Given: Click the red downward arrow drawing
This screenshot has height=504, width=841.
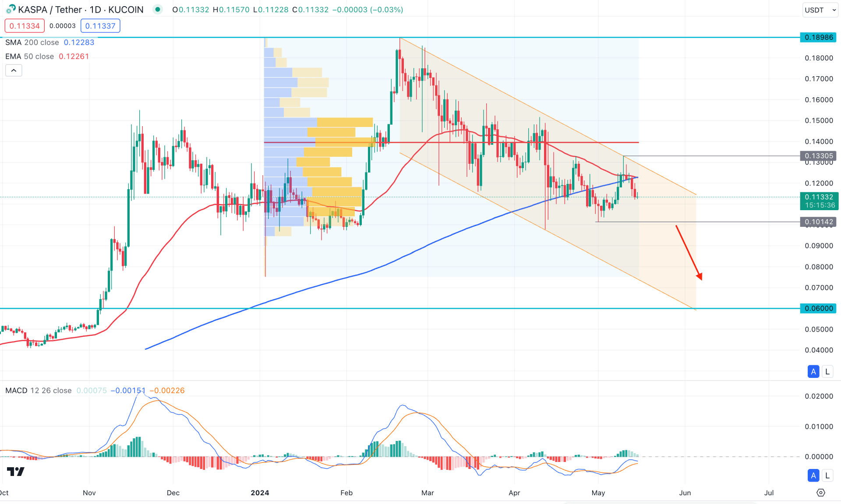Looking at the screenshot, I should (x=689, y=253).
